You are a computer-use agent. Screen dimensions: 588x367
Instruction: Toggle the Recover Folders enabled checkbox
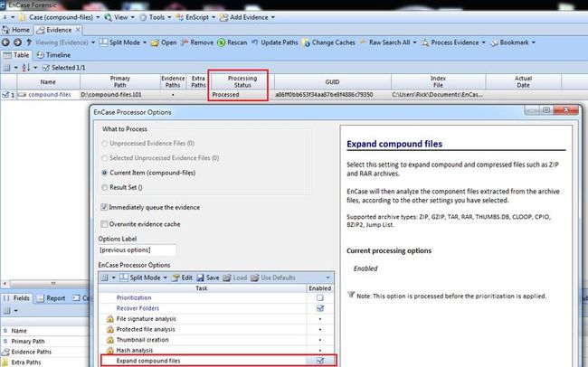[x=320, y=308]
